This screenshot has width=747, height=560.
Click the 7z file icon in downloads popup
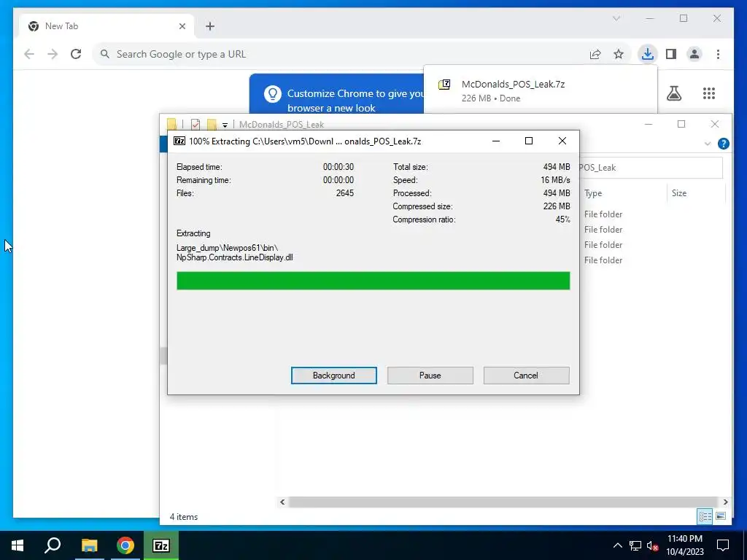pyautogui.click(x=444, y=85)
